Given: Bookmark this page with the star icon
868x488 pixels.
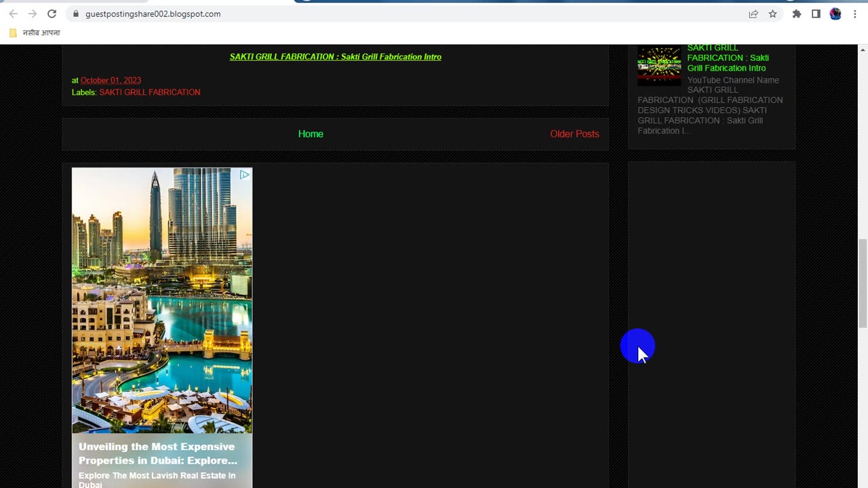Looking at the screenshot, I should coord(772,14).
